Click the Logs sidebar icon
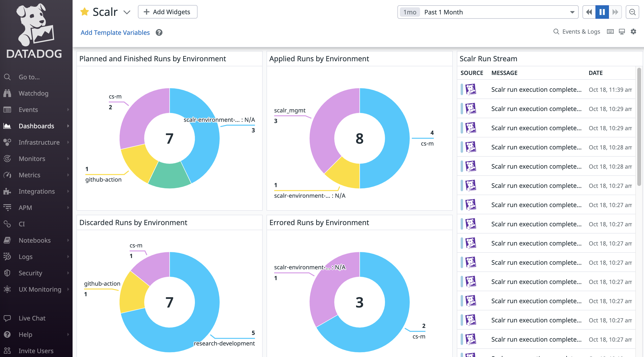Image resolution: width=644 pixels, height=357 pixels. pyautogui.click(x=7, y=257)
